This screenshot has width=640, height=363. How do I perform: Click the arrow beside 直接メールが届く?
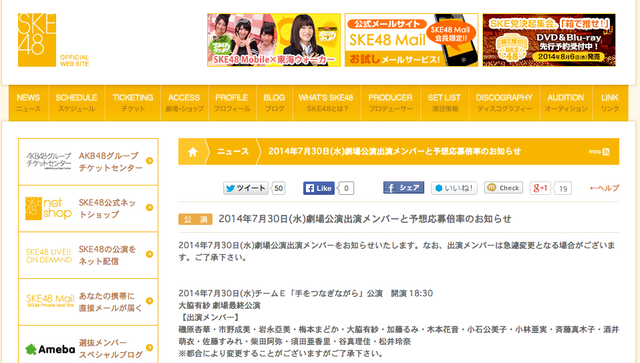[x=149, y=301]
